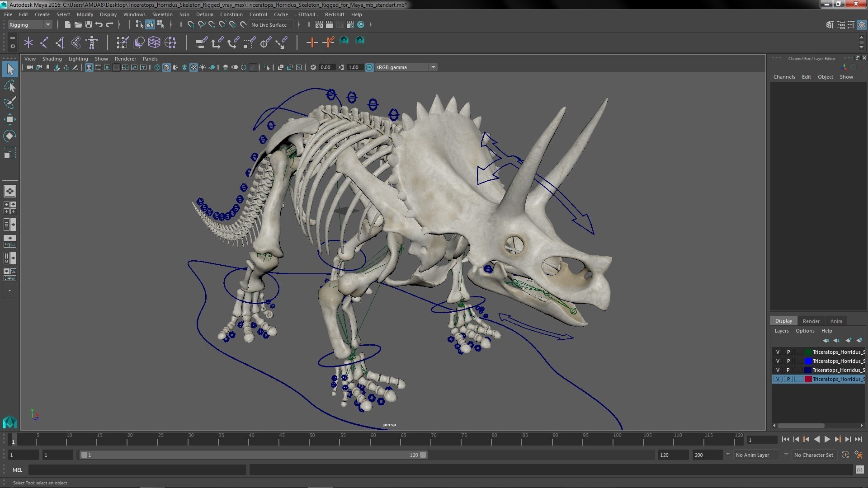868x488 pixels.
Task: Step to the next key
Action: [x=837, y=439]
